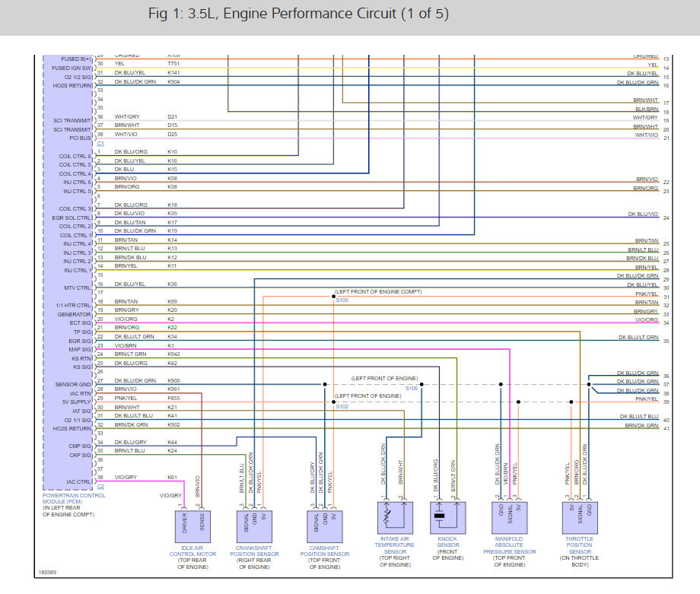The height and width of the screenshot is (594, 700).
Task: Click the figure title 'Fig 1: 3.5L, Engine Performance Circuit'
Action: tap(298, 14)
